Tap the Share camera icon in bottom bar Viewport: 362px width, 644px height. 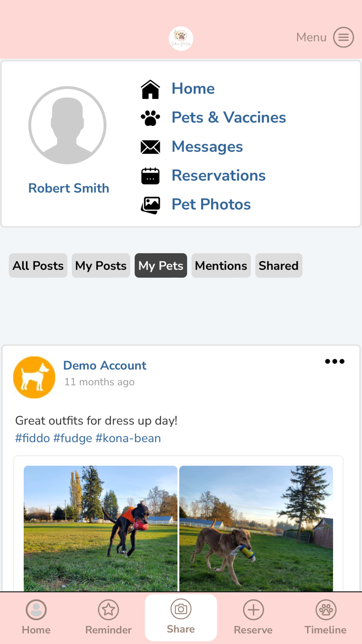click(x=180, y=610)
